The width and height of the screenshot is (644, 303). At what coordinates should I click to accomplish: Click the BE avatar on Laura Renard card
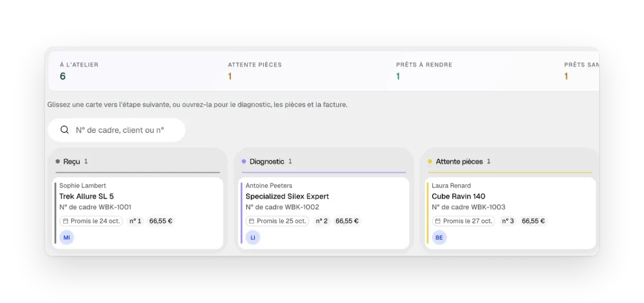(x=439, y=237)
